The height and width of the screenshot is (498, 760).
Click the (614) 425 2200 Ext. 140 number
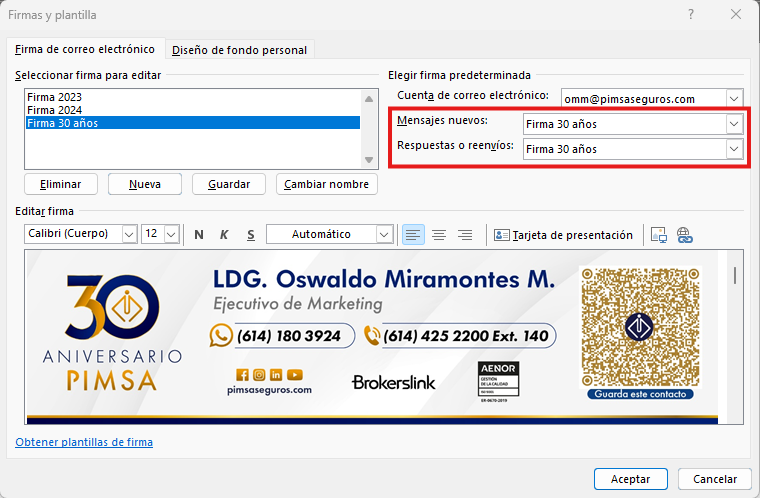466,336
